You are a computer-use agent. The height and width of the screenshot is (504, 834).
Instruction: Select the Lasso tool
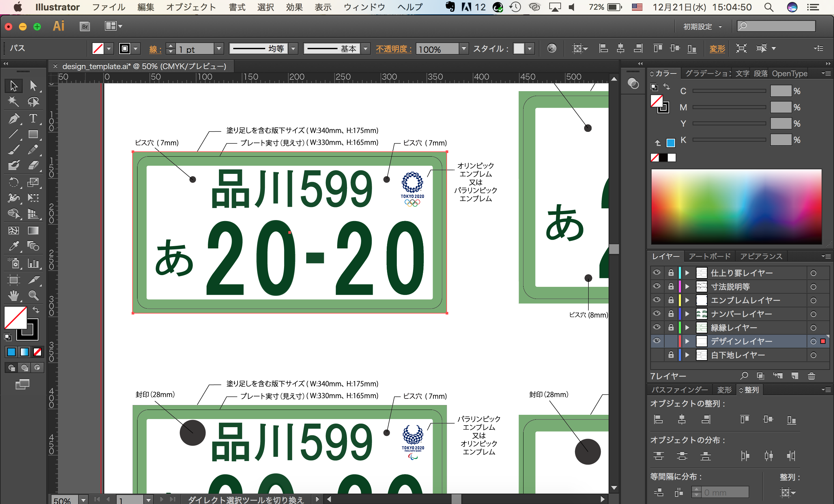coord(33,101)
